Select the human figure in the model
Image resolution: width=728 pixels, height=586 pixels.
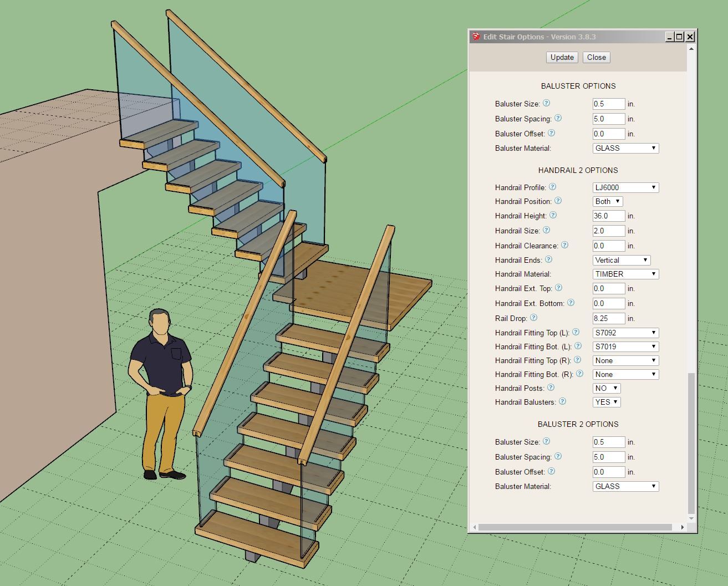click(160, 394)
